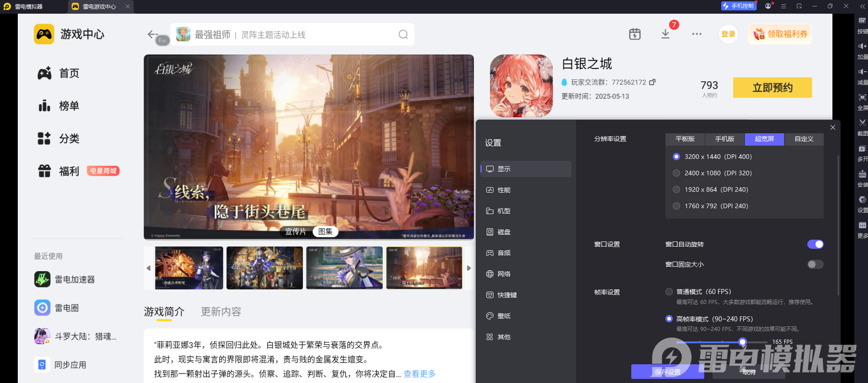This screenshot has width=868, height=383.
Task: Click the 登录 login button
Action: (x=728, y=34)
